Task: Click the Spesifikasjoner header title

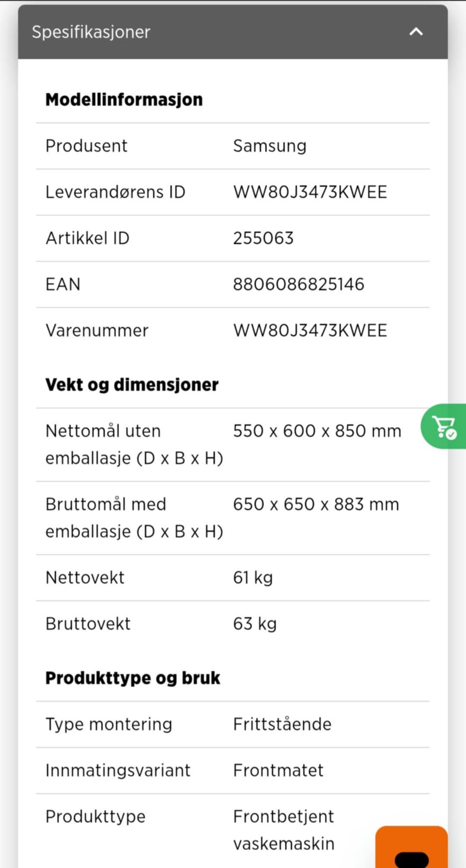Action: tap(91, 32)
